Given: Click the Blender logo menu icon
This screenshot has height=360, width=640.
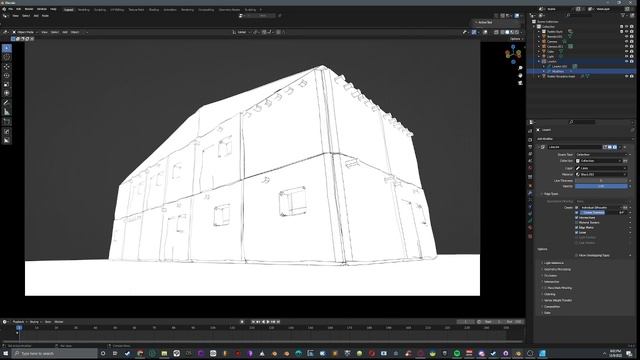Looking at the screenshot, I should 4,9.
